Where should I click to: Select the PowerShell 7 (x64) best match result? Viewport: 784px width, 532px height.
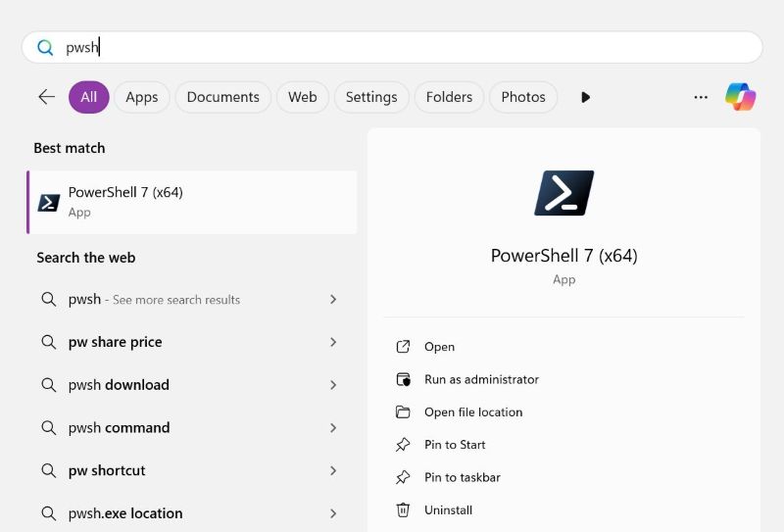192,202
